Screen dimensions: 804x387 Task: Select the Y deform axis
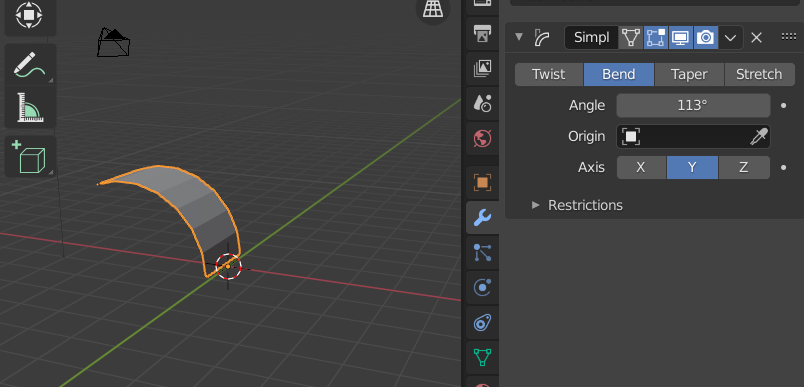click(x=692, y=168)
